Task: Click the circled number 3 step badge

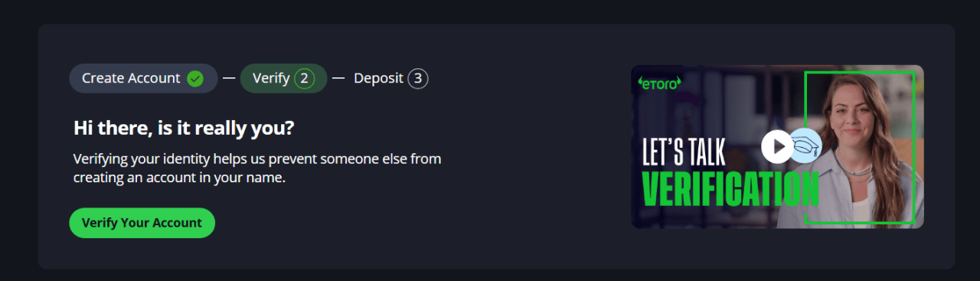Action: pyautogui.click(x=417, y=78)
